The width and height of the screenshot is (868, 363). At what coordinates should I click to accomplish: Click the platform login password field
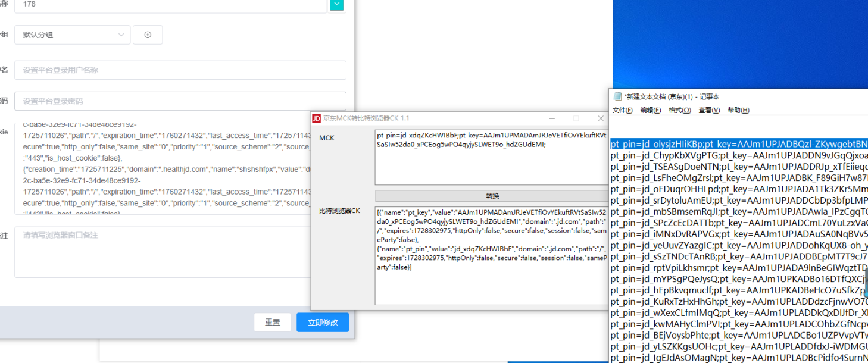point(180,101)
